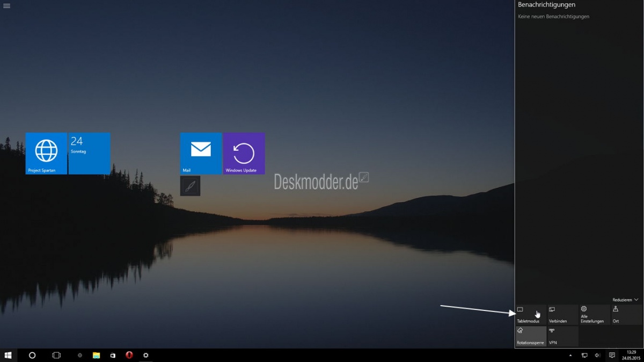Toggle the VPN quick action
This screenshot has width=644, height=362.
562,336
